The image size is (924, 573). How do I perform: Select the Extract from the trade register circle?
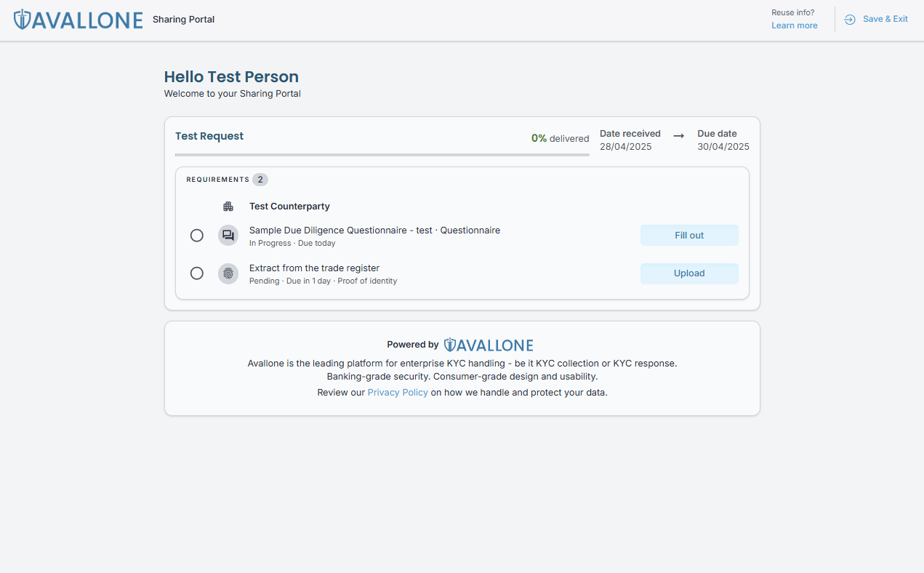coord(197,273)
